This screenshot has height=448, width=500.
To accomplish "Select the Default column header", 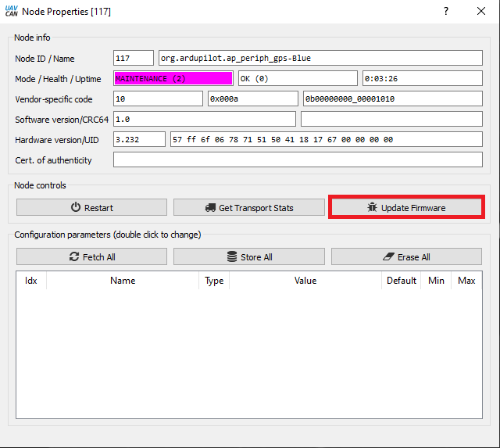I will 402,281.
